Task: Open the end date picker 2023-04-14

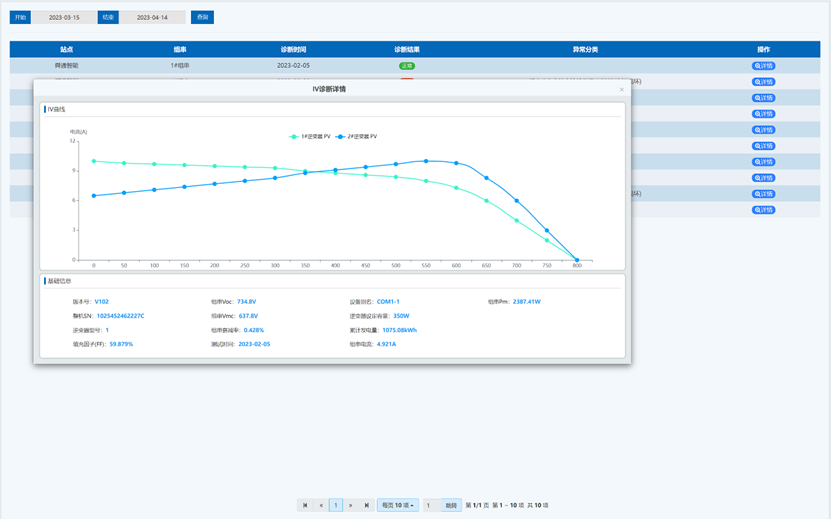Action: pos(153,17)
